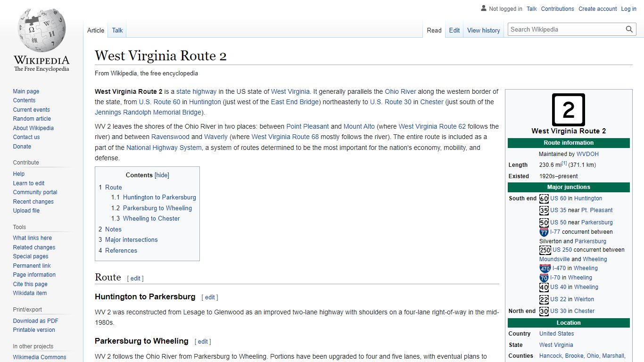Viewport: 644px width, 362px height.
Task: Open the Wikidata item link
Action: point(30,293)
